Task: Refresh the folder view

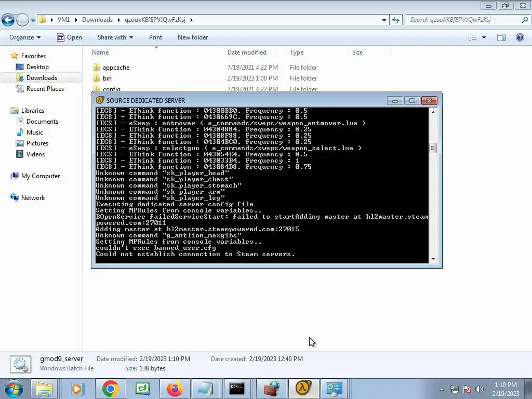Action: [x=395, y=20]
